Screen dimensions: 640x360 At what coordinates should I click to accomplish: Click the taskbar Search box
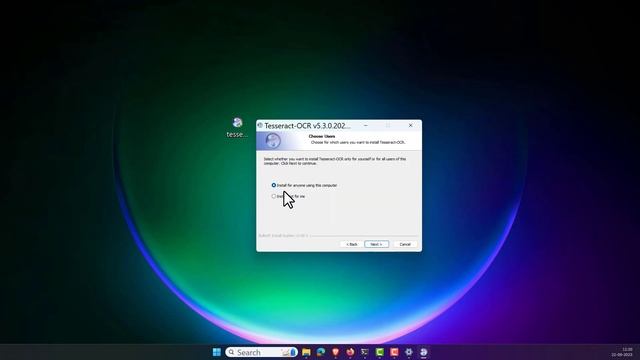click(261, 352)
